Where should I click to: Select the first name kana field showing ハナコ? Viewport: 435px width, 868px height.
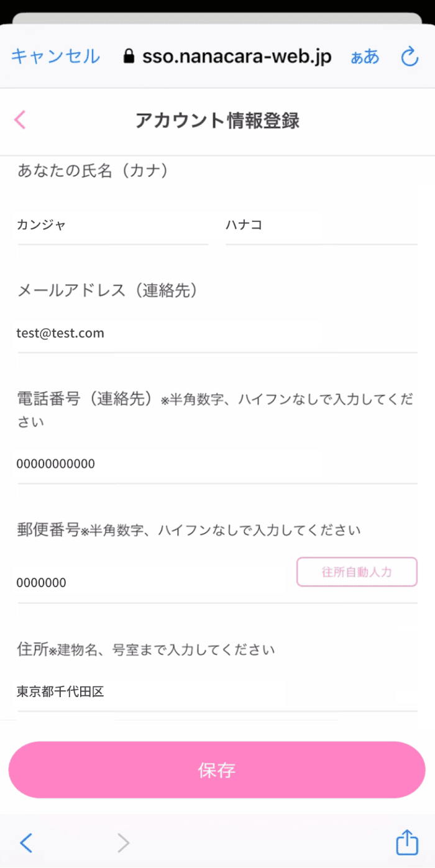[x=321, y=226]
